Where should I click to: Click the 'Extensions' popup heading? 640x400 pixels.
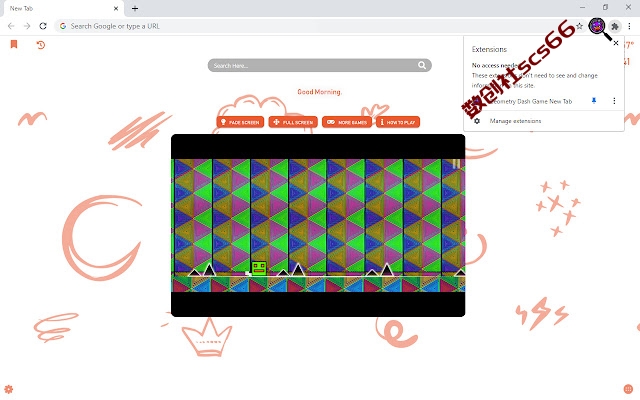click(x=489, y=49)
